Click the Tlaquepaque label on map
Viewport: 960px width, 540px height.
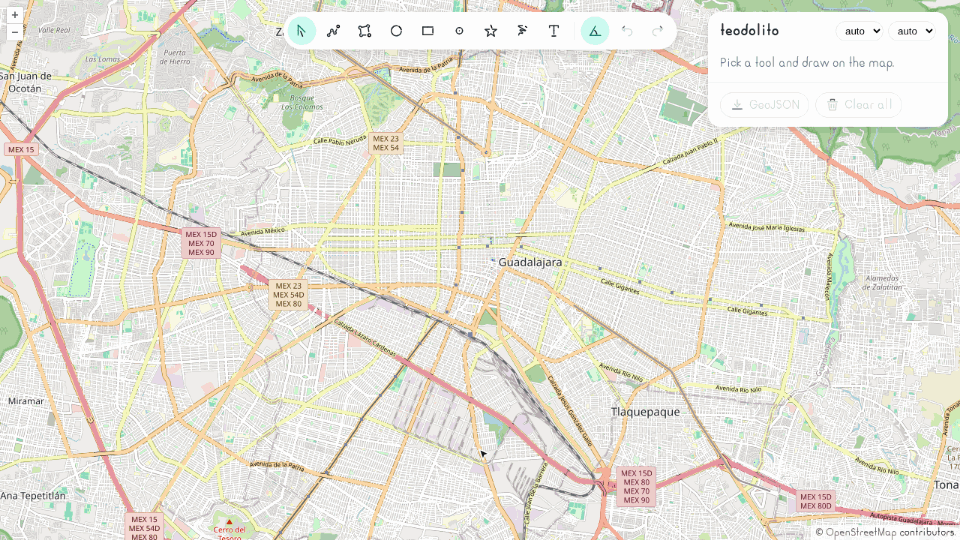(x=645, y=411)
